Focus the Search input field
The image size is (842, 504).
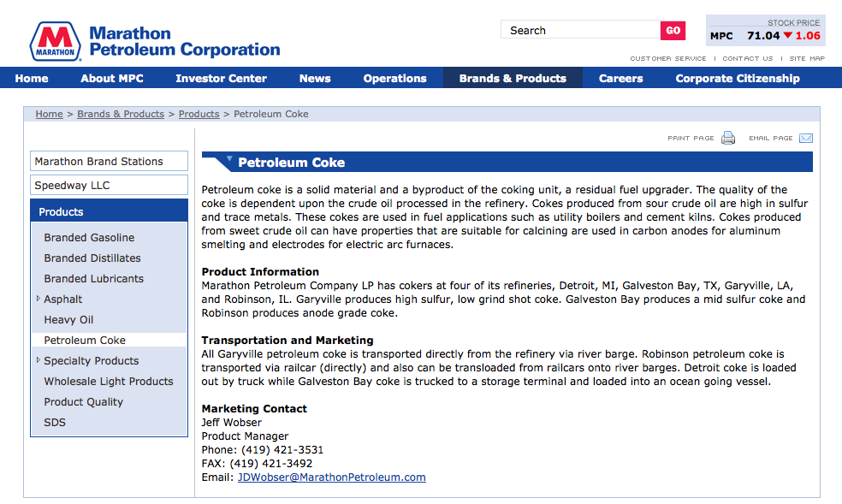(580, 30)
